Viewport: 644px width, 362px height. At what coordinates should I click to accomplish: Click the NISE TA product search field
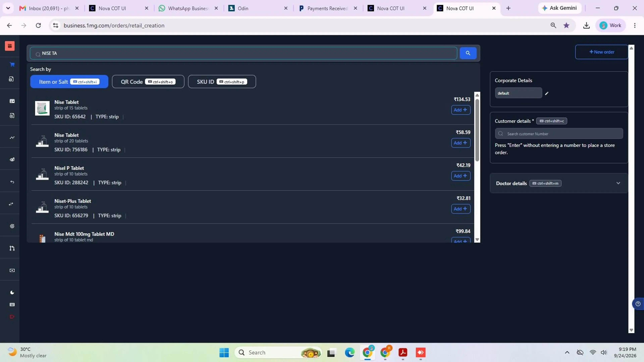243,53
